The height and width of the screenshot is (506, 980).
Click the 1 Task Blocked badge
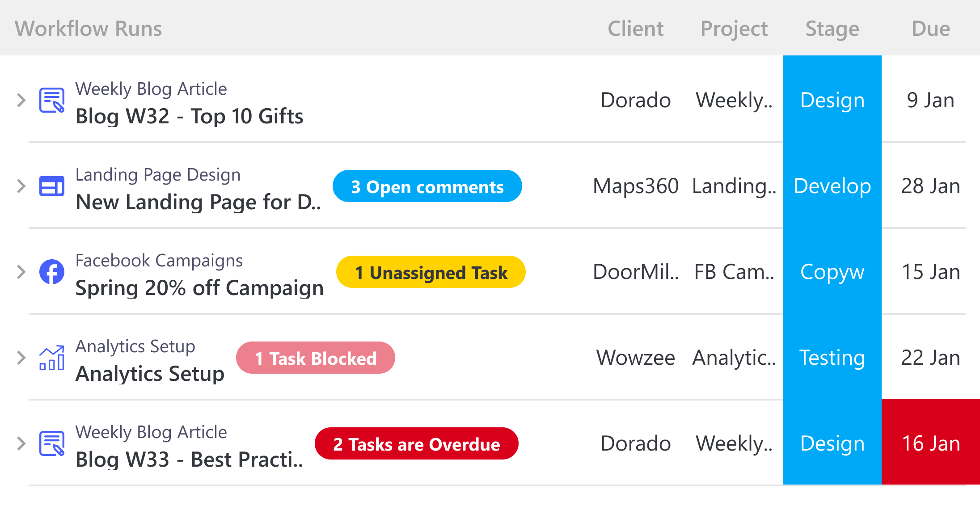coord(316,358)
